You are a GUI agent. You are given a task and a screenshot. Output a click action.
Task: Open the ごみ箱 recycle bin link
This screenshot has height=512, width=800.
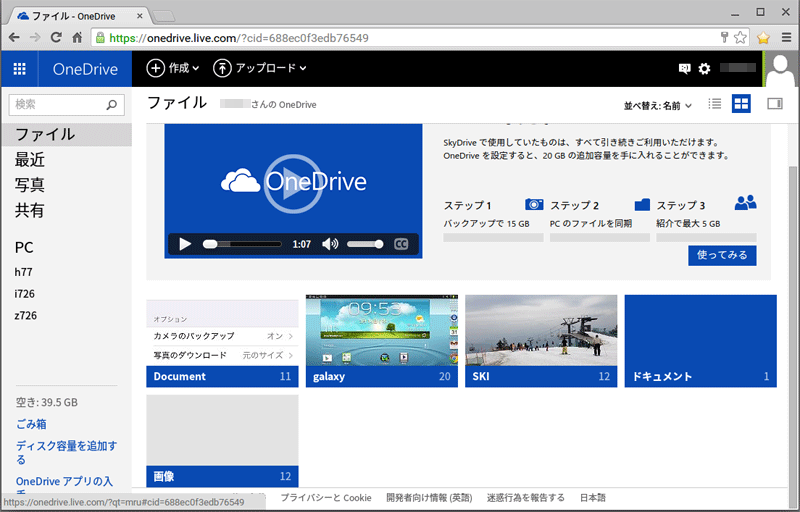(31, 424)
